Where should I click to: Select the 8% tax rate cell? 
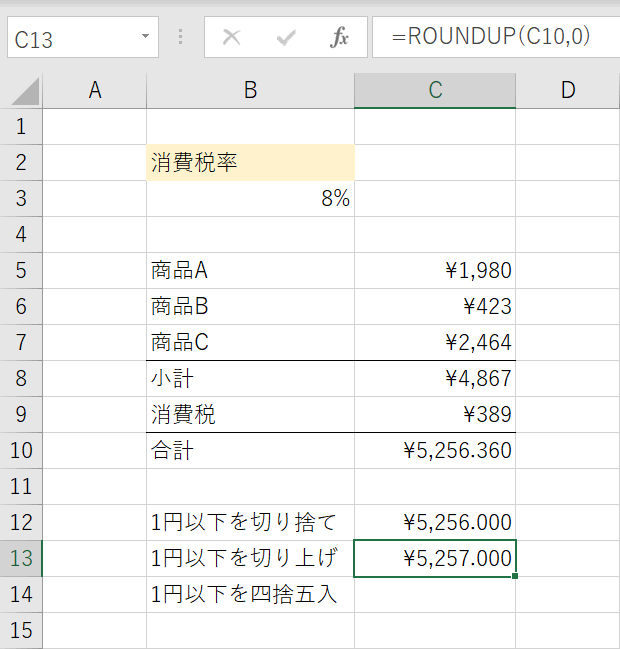point(250,199)
